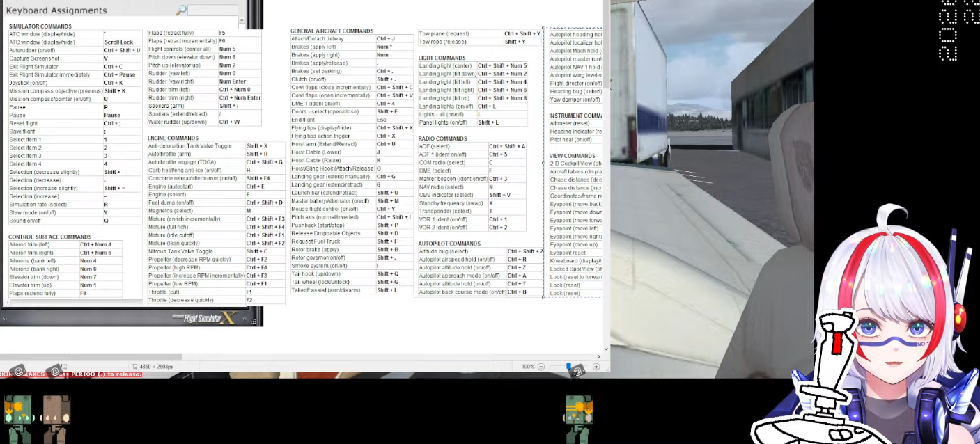
Task: Click the LIGHT COMMANDS heading
Action: [x=442, y=58]
